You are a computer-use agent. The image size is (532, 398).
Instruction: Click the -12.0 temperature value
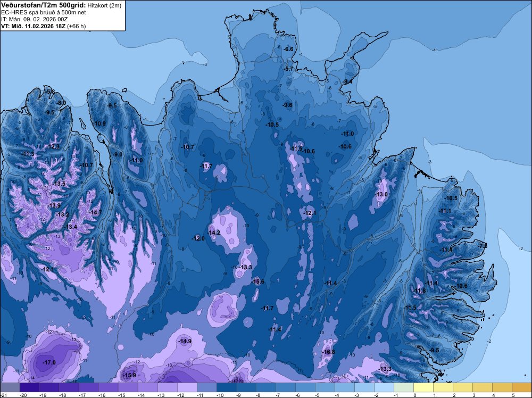[198, 238]
